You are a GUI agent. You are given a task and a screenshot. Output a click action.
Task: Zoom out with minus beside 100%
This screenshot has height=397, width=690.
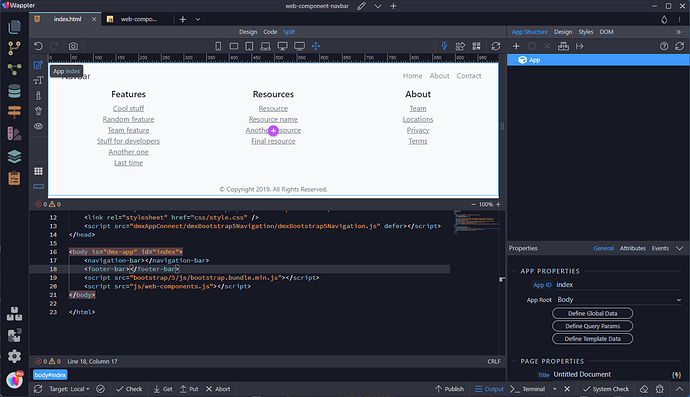[x=473, y=204]
